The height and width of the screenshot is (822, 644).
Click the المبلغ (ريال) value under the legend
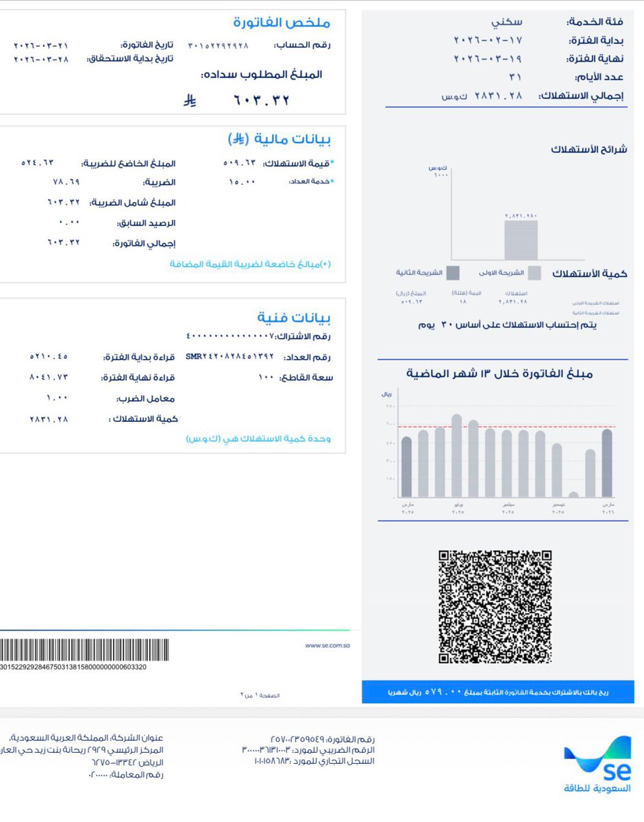412,301
